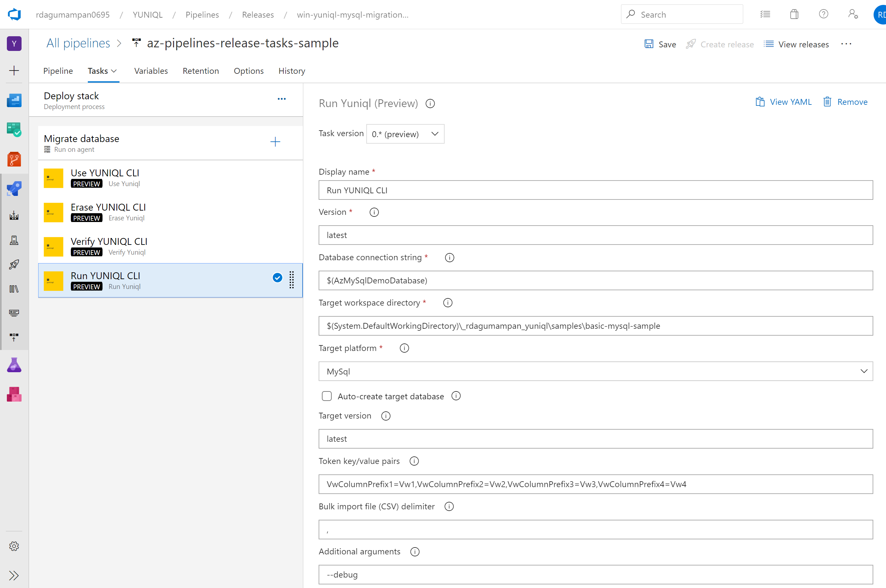
Task: Open Pipelines rocket icon in sidebar
Action: point(14,189)
